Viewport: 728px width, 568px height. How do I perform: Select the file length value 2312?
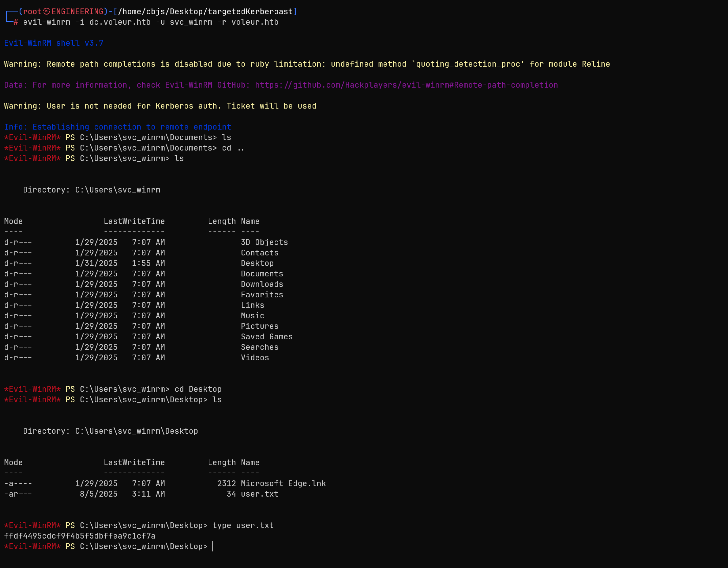coord(226,483)
